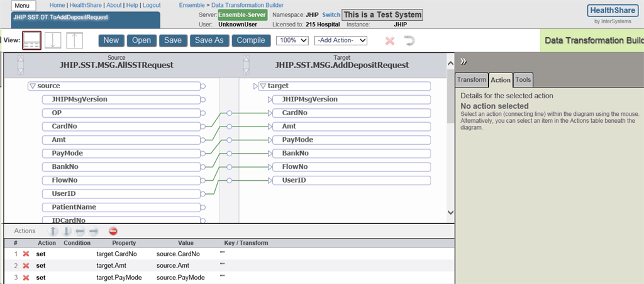The height and width of the screenshot is (284, 644).
Task: Open the Add Action dropdown
Action: [341, 40]
